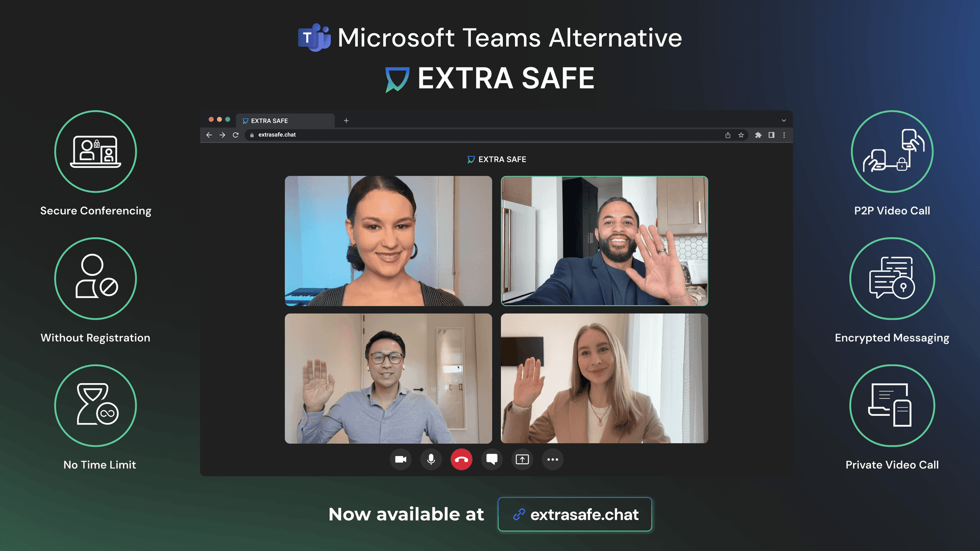Go back in the browser
Image resolution: width=980 pixels, height=551 pixels.
point(209,135)
